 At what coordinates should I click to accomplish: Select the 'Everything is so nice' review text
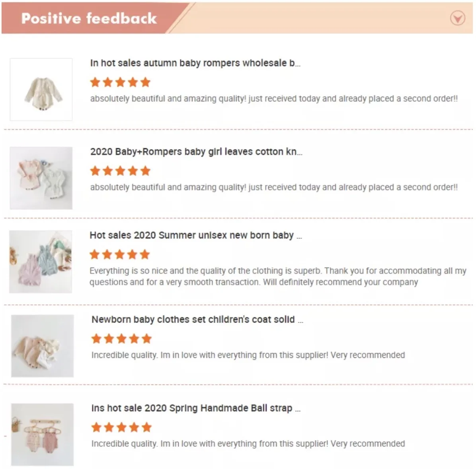[278, 276]
